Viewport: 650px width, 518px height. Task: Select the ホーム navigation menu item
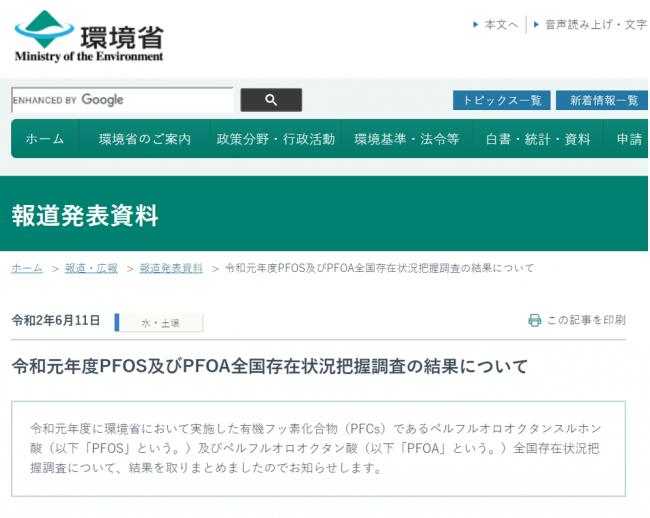pos(45,139)
